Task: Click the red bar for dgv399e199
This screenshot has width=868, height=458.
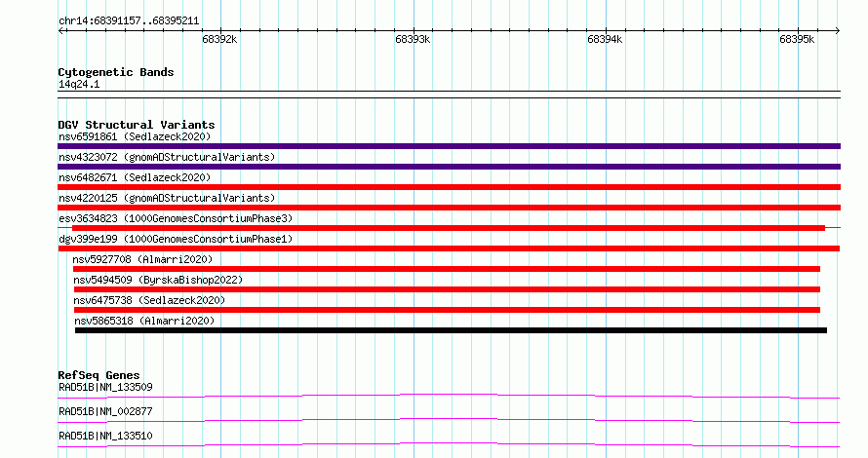Action: click(x=449, y=248)
